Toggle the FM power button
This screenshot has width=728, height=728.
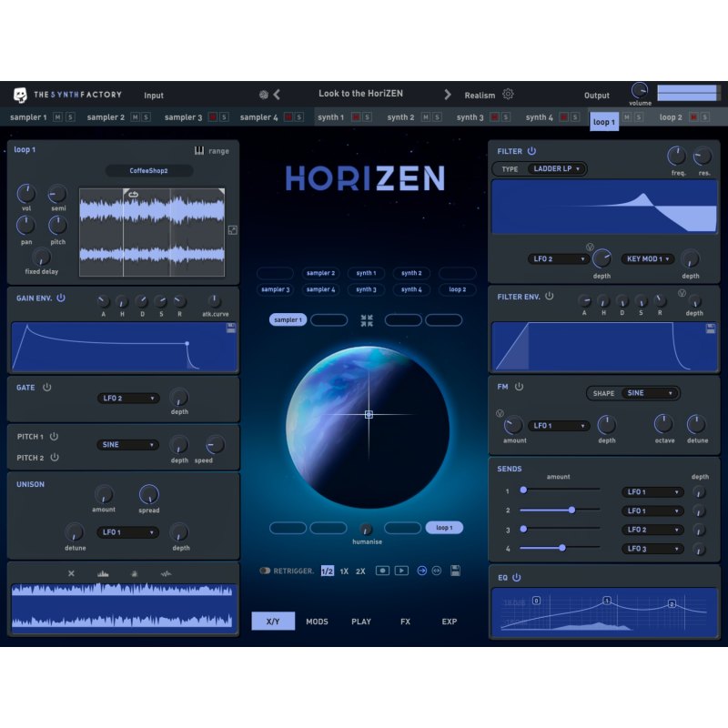pyautogui.click(x=519, y=386)
